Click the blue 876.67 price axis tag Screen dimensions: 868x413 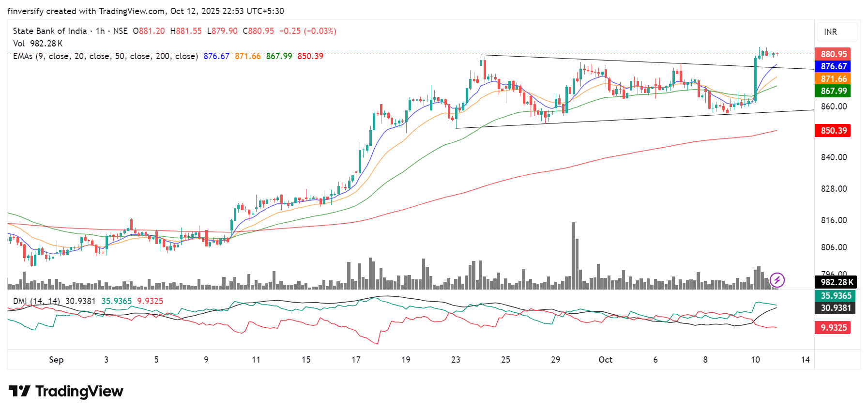point(834,66)
